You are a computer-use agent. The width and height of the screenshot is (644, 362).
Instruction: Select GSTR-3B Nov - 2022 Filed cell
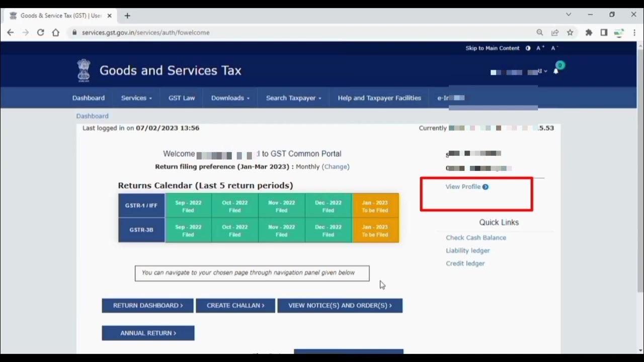click(282, 230)
